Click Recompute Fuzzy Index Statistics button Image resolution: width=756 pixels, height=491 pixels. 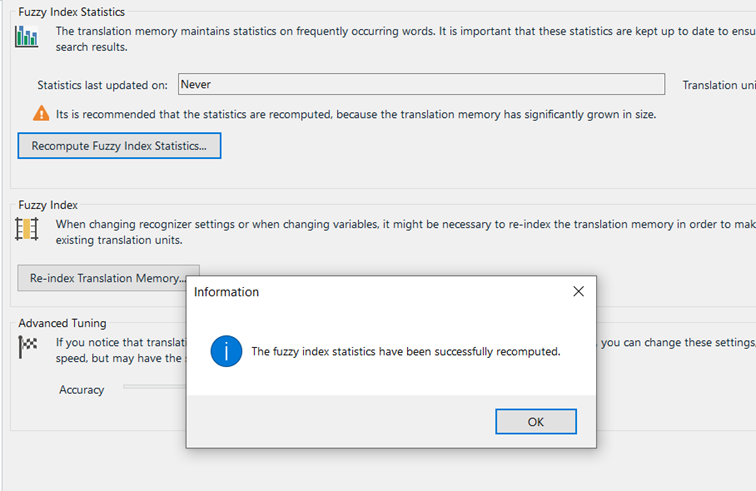pyautogui.click(x=119, y=146)
